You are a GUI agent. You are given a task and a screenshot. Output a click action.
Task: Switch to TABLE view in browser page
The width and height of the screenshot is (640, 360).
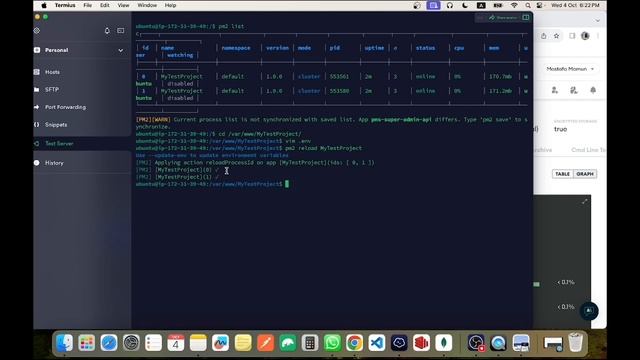(562, 174)
